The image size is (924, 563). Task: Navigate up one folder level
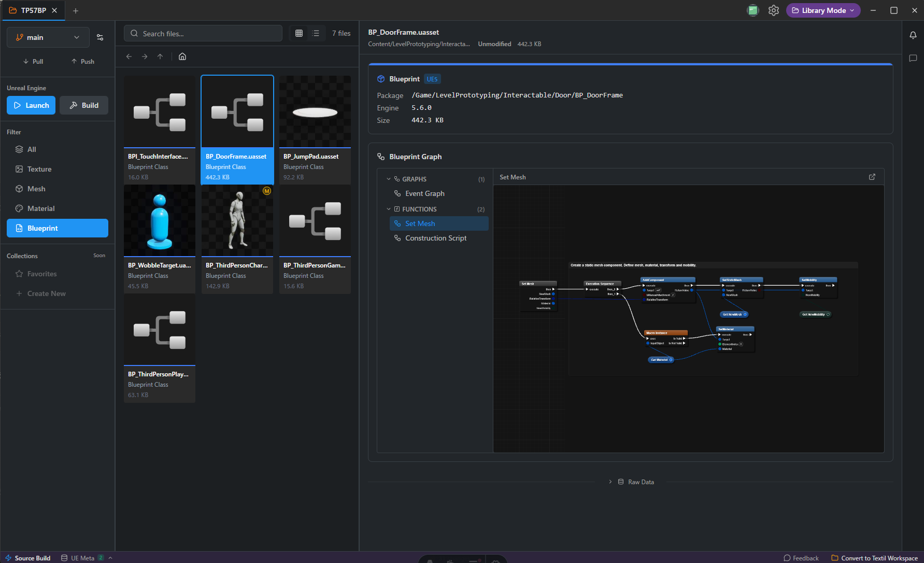pyautogui.click(x=160, y=57)
